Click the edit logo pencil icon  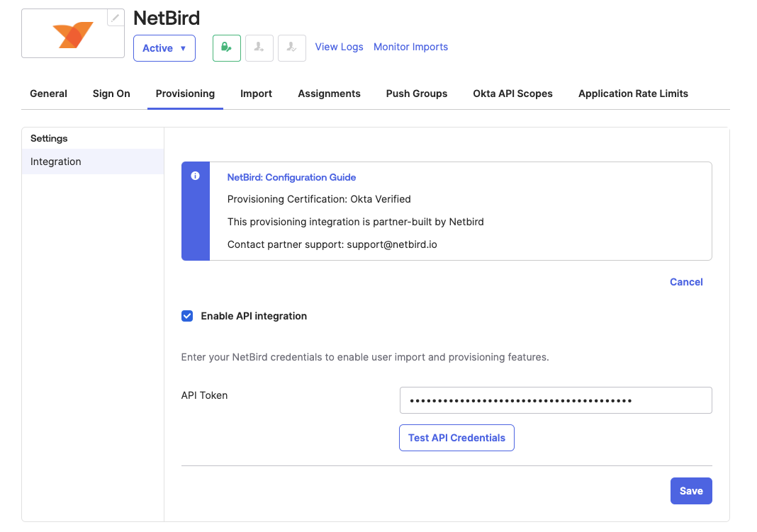(x=116, y=18)
